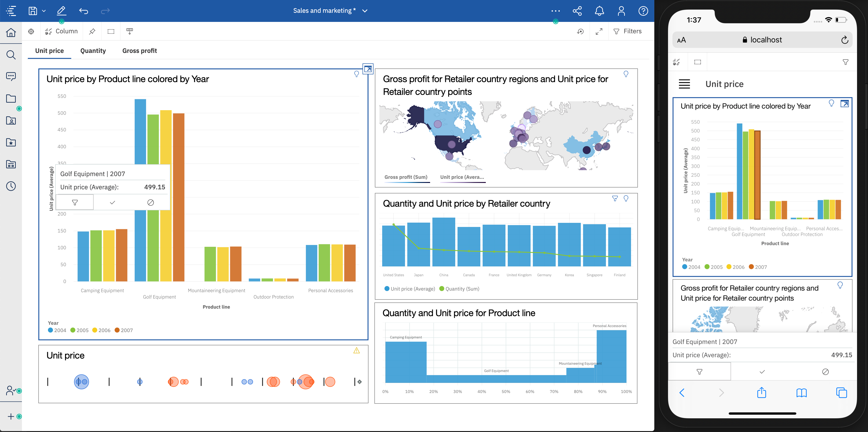Open the Team content folder icon in sidebar
868x432 pixels.
11,164
